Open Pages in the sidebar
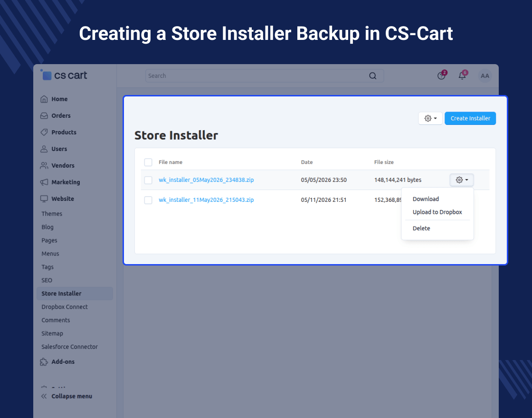 (x=49, y=240)
